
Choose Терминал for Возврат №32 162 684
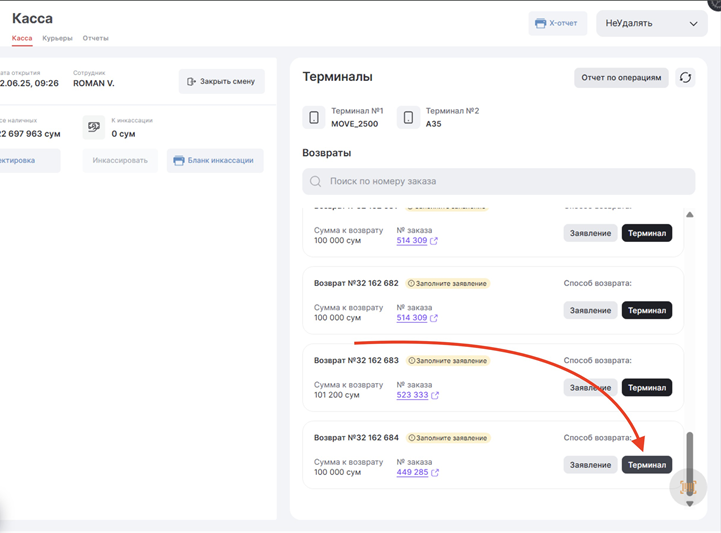pyautogui.click(x=647, y=465)
